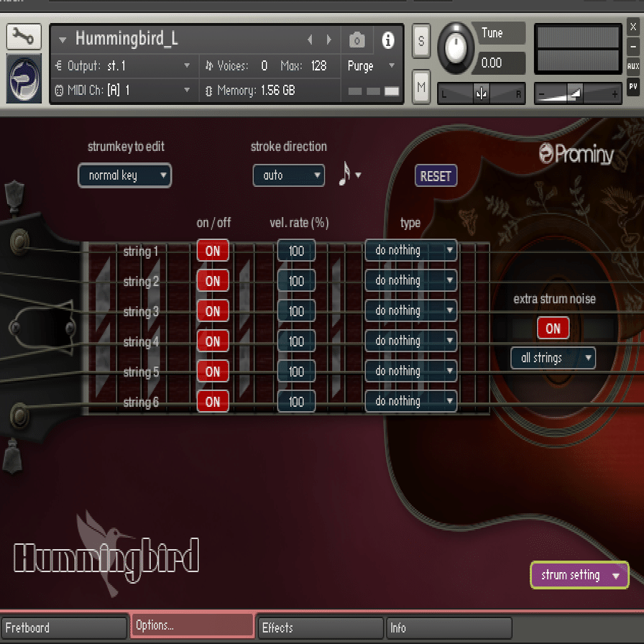Image resolution: width=644 pixels, height=644 pixels.
Task: Switch to the Info tab
Action: tap(449, 628)
